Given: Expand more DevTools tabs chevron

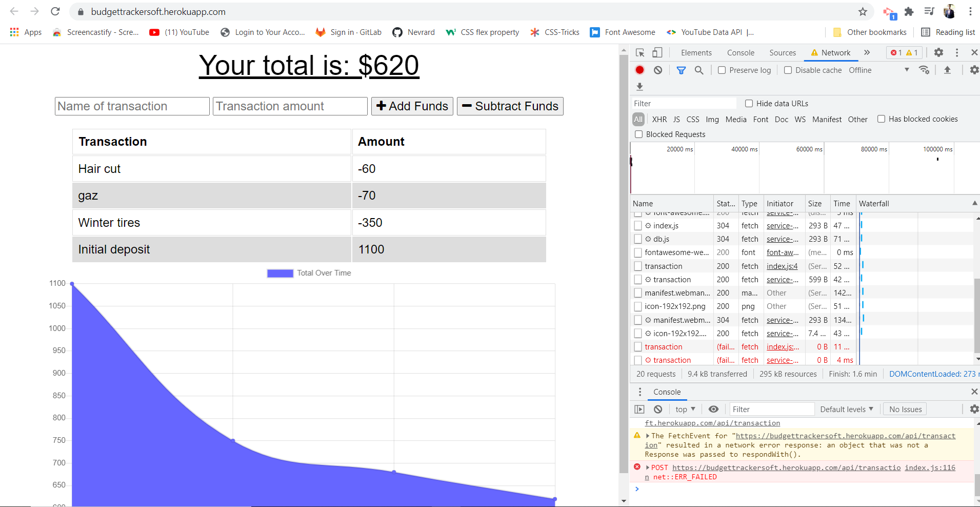Looking at the screenshot, I should [867, 52].
